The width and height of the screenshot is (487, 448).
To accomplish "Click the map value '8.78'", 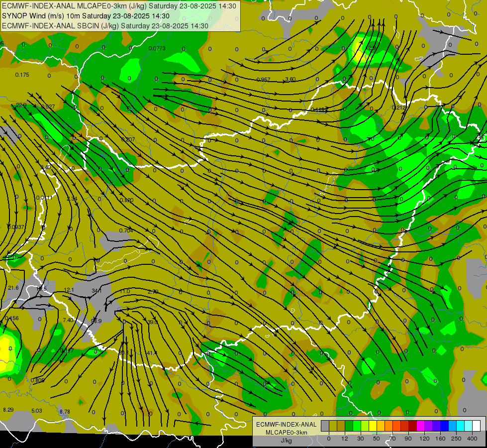I will 65,412.
